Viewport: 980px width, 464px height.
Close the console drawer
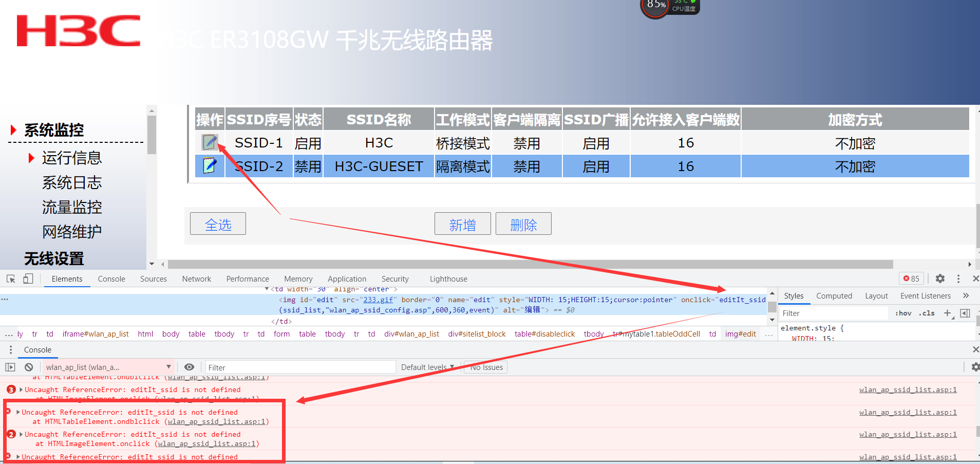tap(975, 349)
